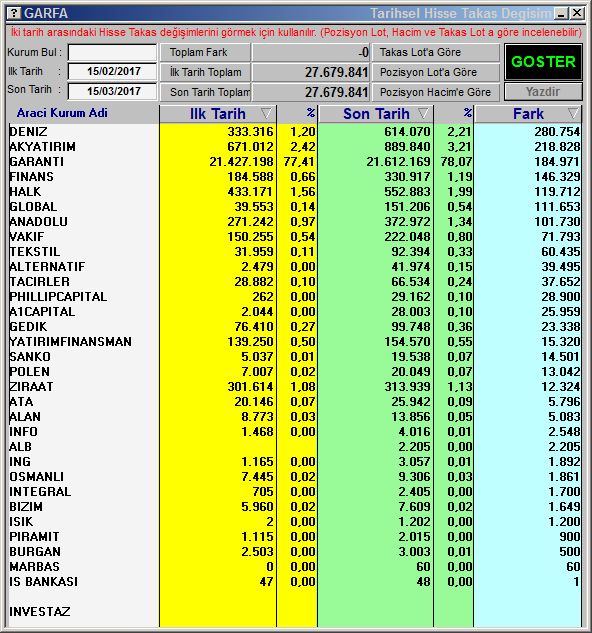Click the first percent column header
This screenshot has width=592, height=633.
[298, 113]
